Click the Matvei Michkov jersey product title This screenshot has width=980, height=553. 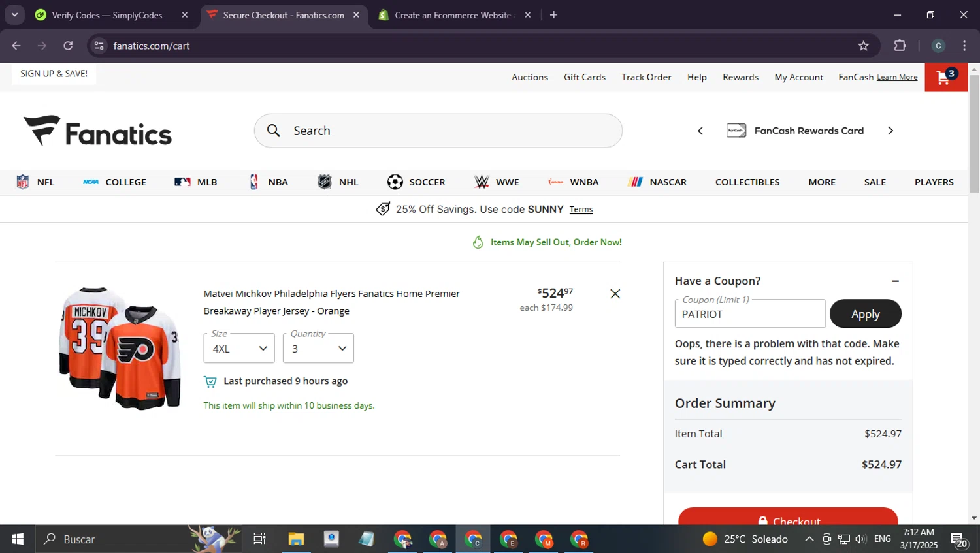332,302
